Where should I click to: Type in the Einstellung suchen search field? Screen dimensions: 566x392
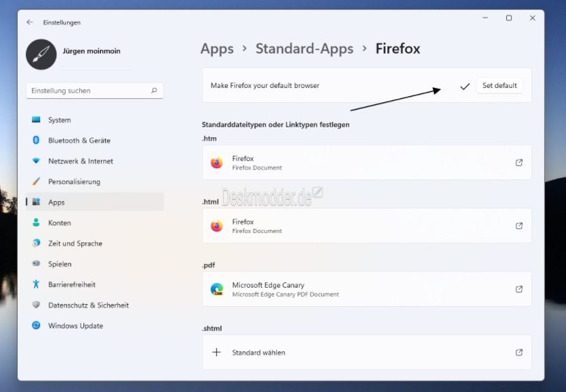pos(88,91)
